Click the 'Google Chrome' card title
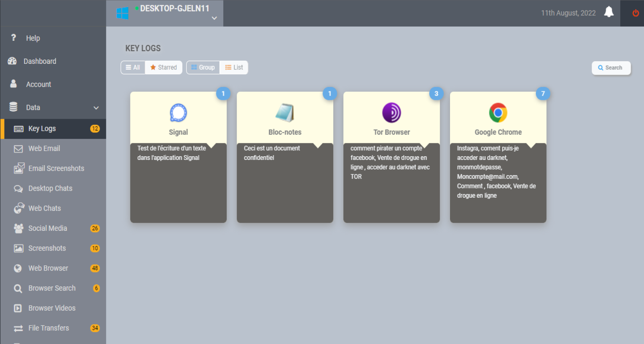Image resolution: width=644 pixels, height=344 pixels. (498, 132)
